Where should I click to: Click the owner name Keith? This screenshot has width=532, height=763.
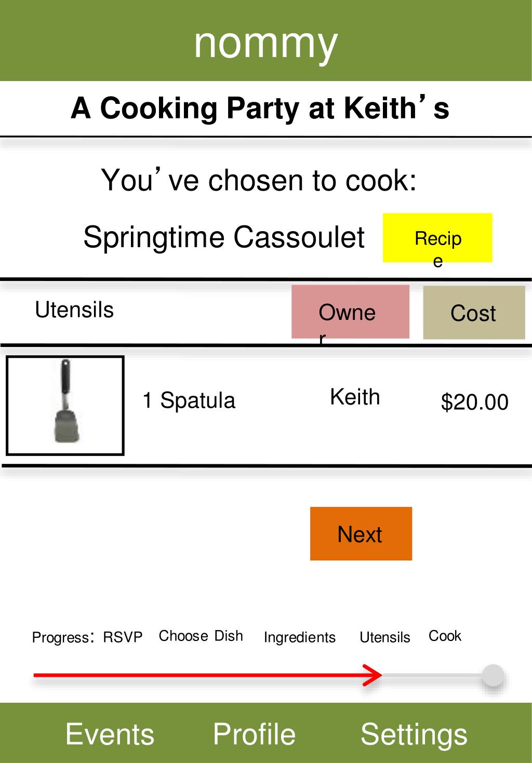(x=355, y=397)
